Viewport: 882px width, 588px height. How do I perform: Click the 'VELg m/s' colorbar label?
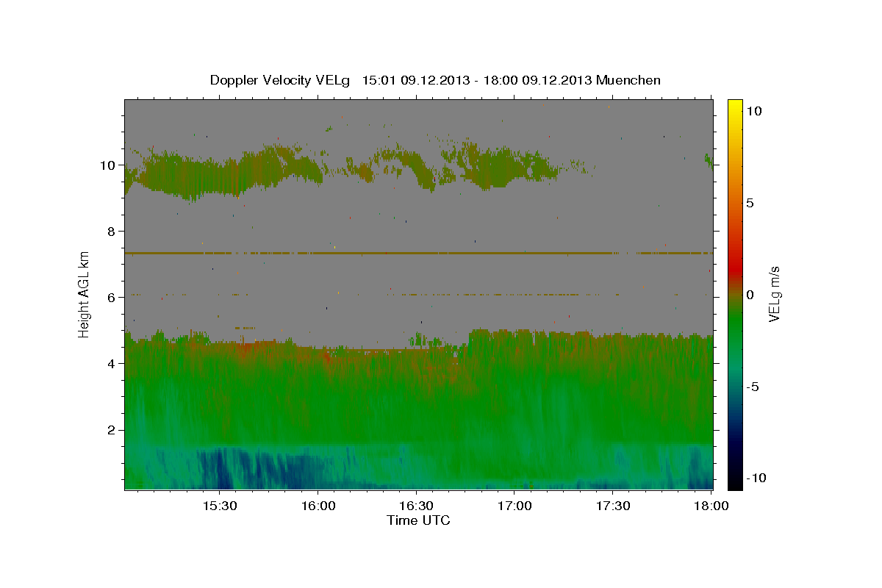click(x=774, y=294)
